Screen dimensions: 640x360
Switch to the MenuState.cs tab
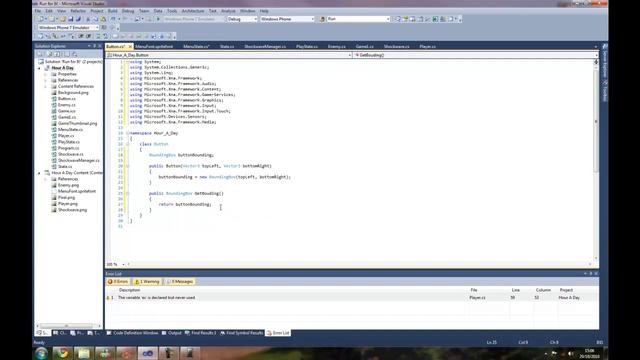tap(196, 47)
